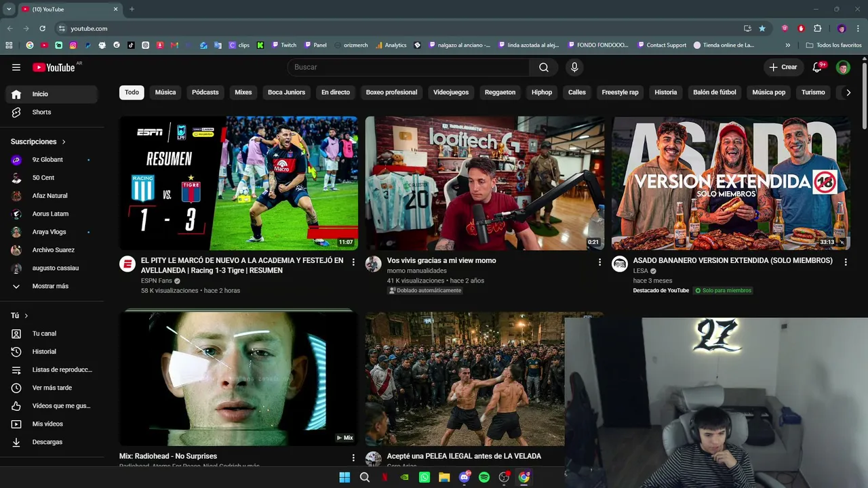Expand the Tú section chevron
The width and height of the screenshot is (868, 488).
coord(26,316)
